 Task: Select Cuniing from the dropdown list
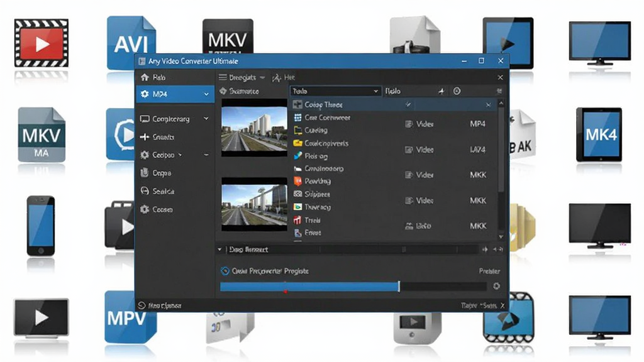pos(316,130)
